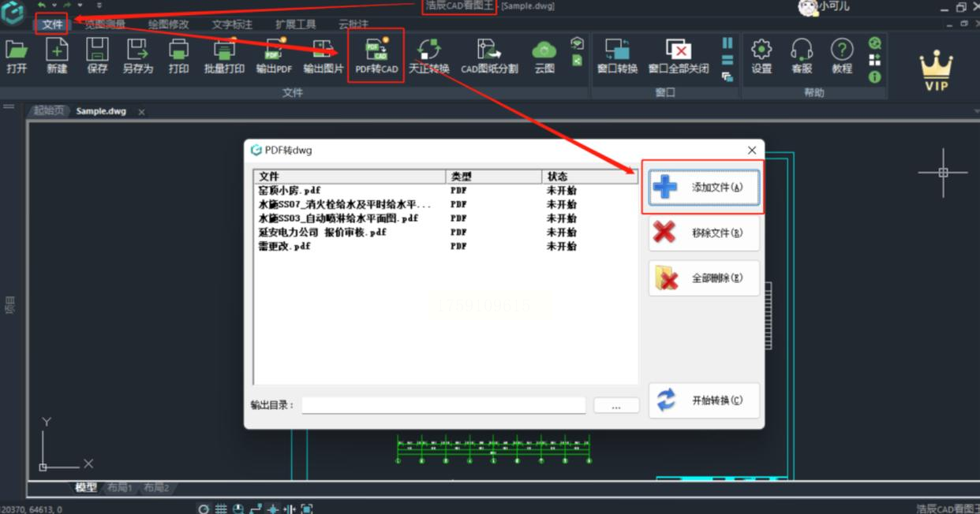Click the 状态 column header in the list

[x=589, y=177]
